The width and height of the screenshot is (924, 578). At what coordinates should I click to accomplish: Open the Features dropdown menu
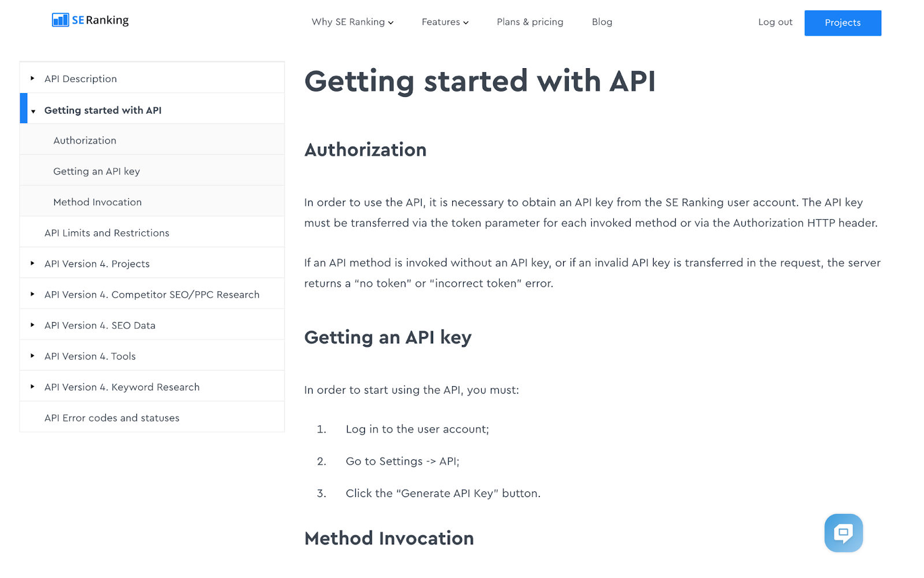tap(445, 22)
